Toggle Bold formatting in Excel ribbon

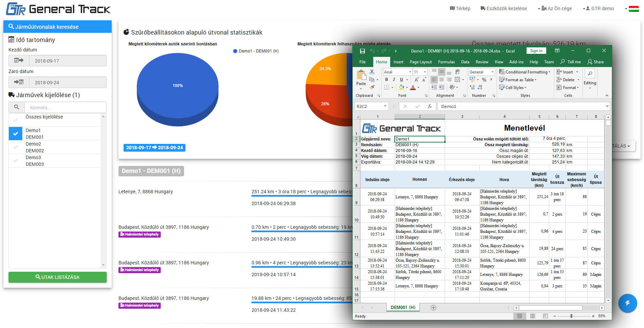click(386, 80)
